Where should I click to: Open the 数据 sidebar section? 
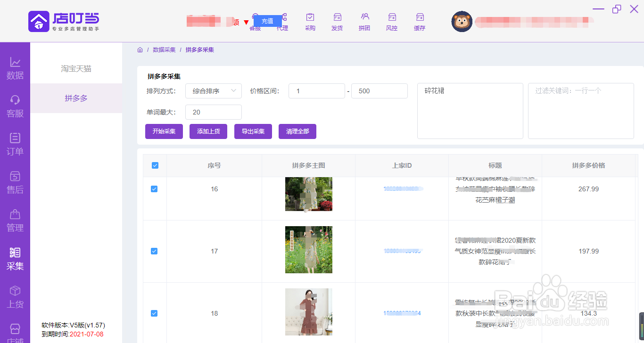15,69
